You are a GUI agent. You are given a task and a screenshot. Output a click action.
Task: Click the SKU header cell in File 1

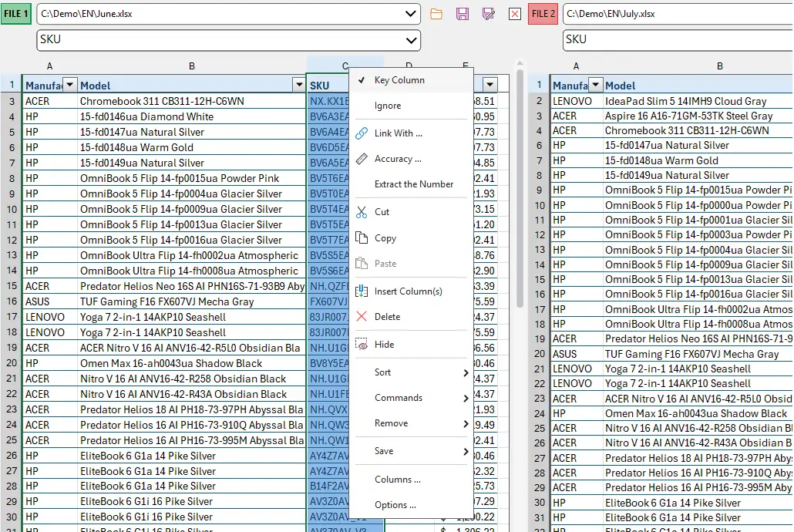pos(328,85)
